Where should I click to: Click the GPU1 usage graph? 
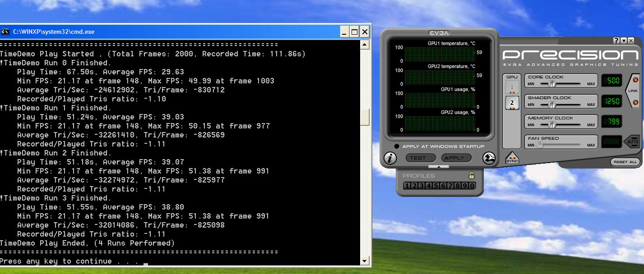[440, 100]
